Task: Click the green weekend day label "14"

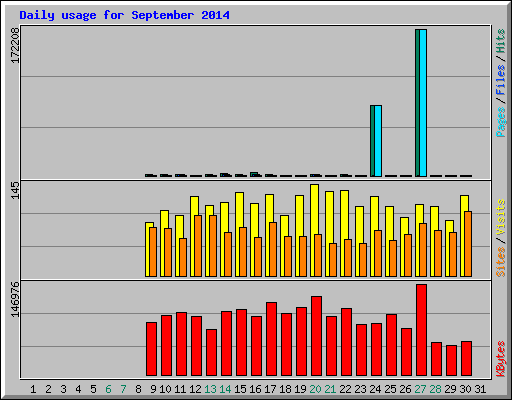Action: coord(225,389)
